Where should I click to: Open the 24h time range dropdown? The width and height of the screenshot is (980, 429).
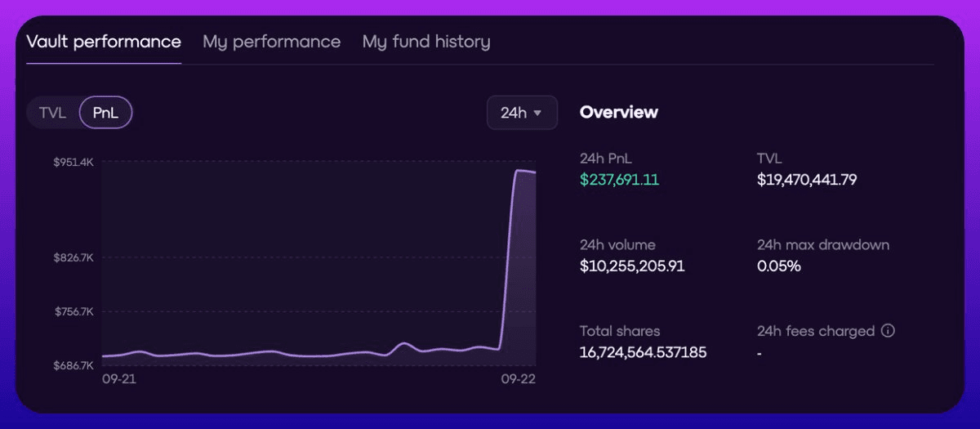(522, 113)
